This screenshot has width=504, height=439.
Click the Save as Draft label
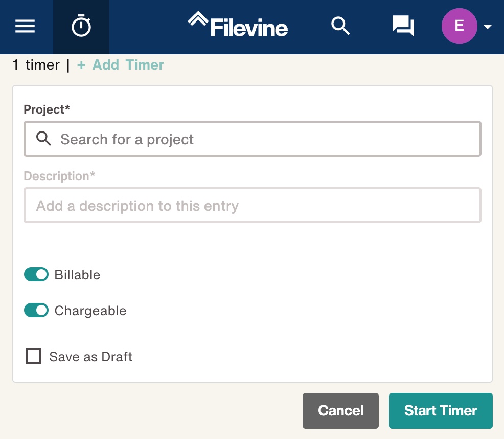point(91,357)
